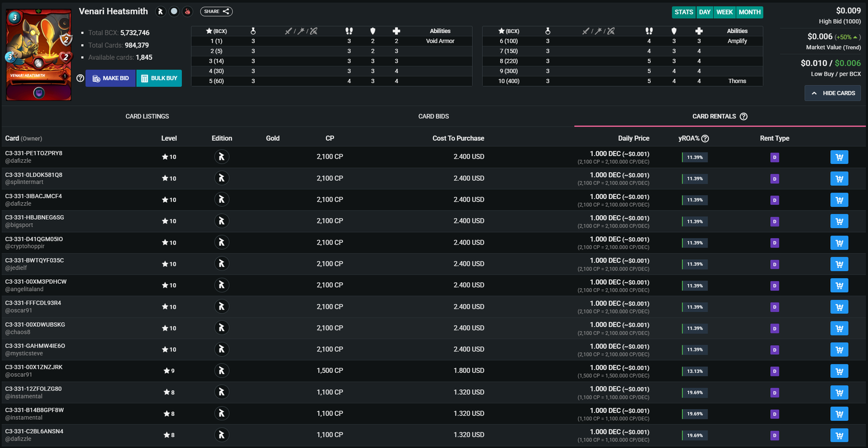
Task: Select the Week chart range button
Action: tap(724, 12)
